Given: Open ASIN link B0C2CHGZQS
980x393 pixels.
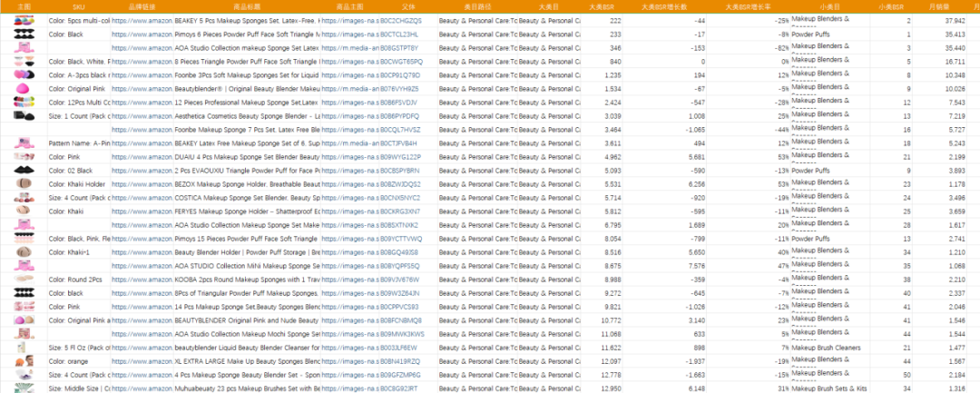Looking at the screenshot, I should [401, 21].
